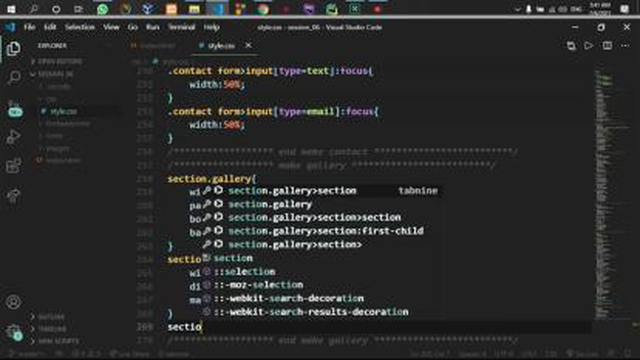Open the Accounts icon in the activity bar
The height and width of the screenshot is (360, 640).
13,302
